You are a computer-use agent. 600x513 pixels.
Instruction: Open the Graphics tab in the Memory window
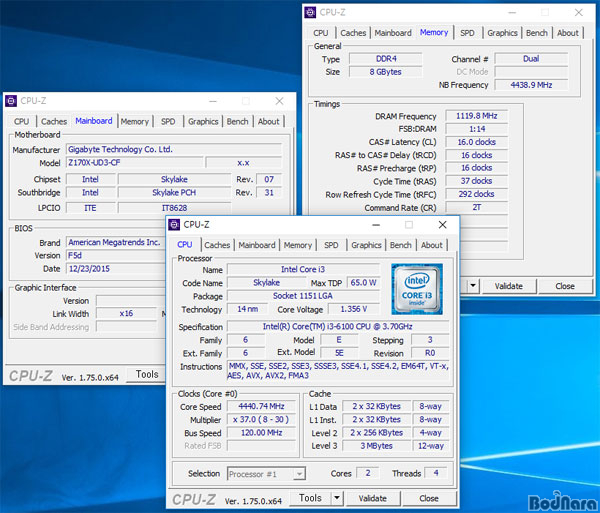(x=502, y=33)
